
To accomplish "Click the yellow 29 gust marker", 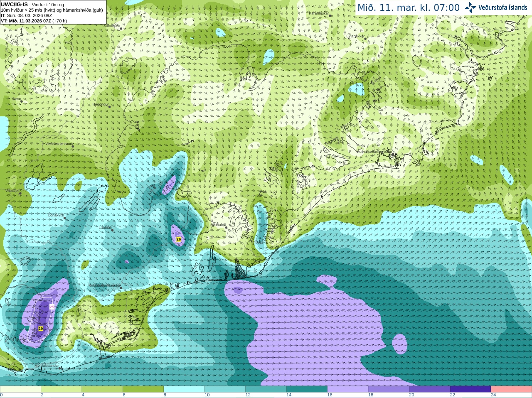I will [41, 329].
